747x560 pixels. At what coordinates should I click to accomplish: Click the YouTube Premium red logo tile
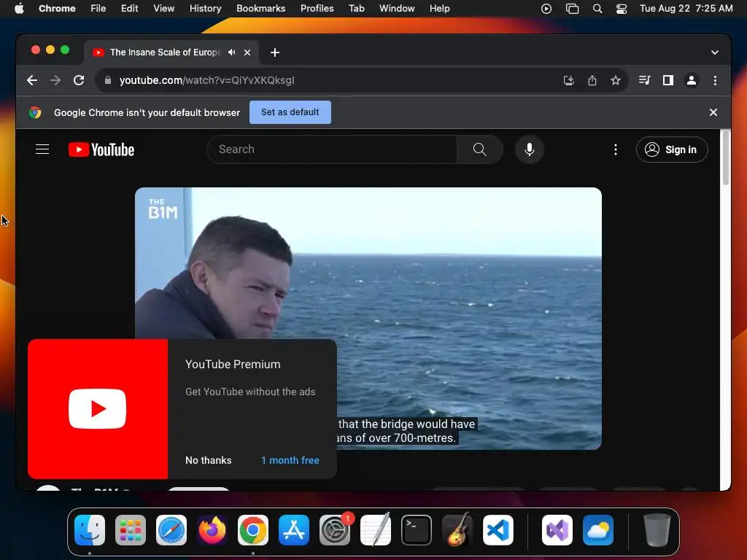[x=98, y=408]
